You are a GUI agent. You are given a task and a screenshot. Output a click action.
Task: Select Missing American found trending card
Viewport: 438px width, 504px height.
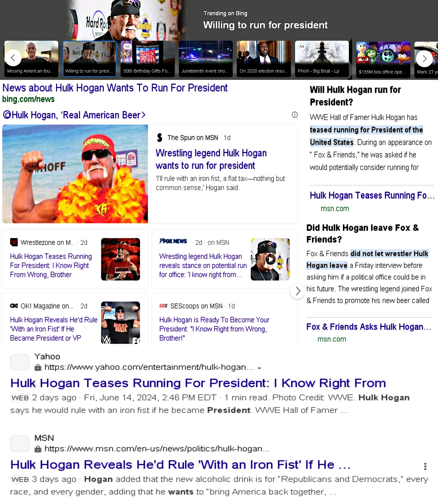click(31, 59)
